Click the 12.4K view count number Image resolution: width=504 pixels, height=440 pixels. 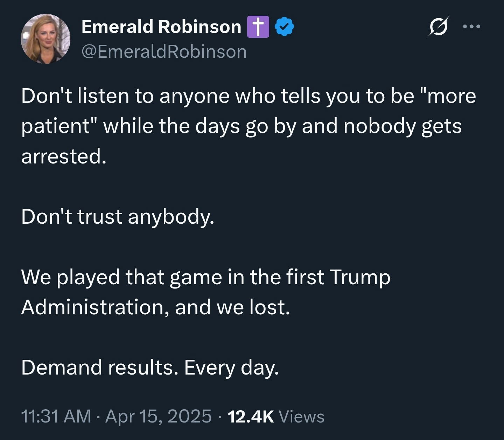pos(251,417)
